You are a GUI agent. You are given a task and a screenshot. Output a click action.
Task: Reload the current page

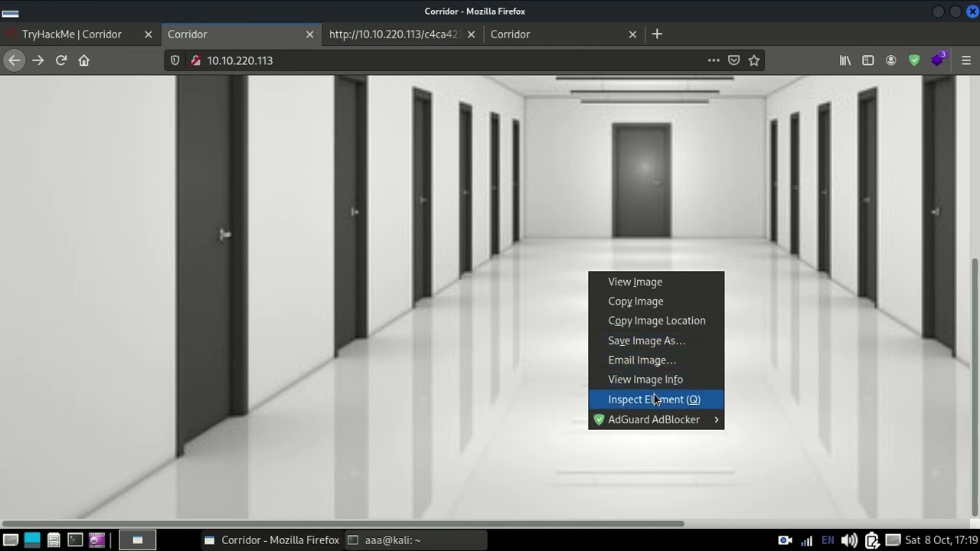[x=61, y=60]
